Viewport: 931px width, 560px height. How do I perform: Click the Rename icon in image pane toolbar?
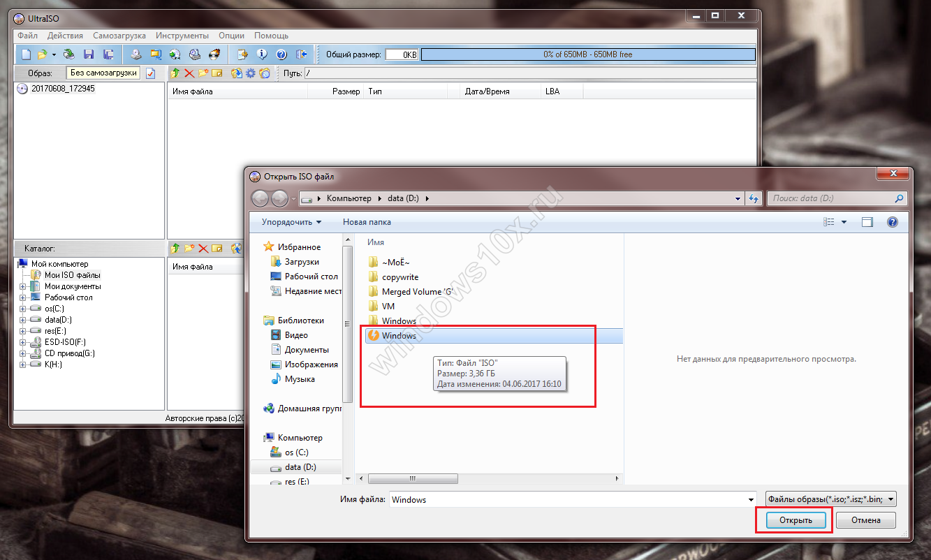tap(217, 73)
